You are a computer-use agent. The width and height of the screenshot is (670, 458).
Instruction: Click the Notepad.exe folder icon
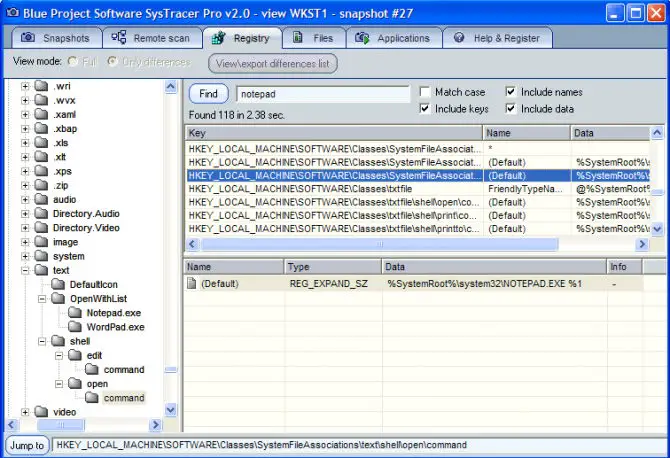[x=75, y=312]
